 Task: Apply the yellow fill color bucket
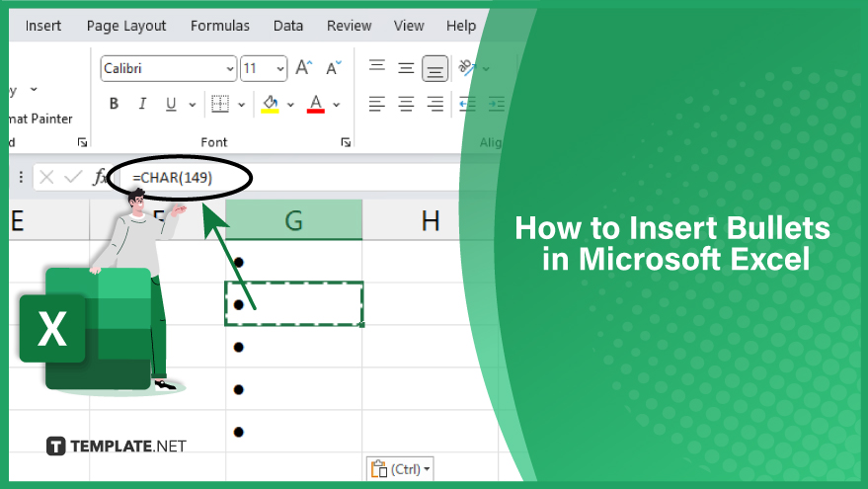point(270,104)
